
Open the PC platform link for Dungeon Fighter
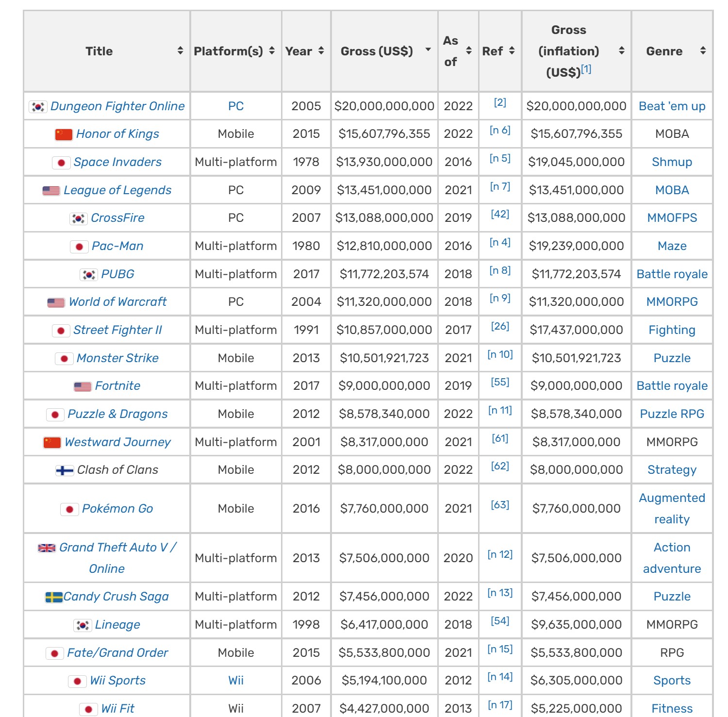[236, 106]
